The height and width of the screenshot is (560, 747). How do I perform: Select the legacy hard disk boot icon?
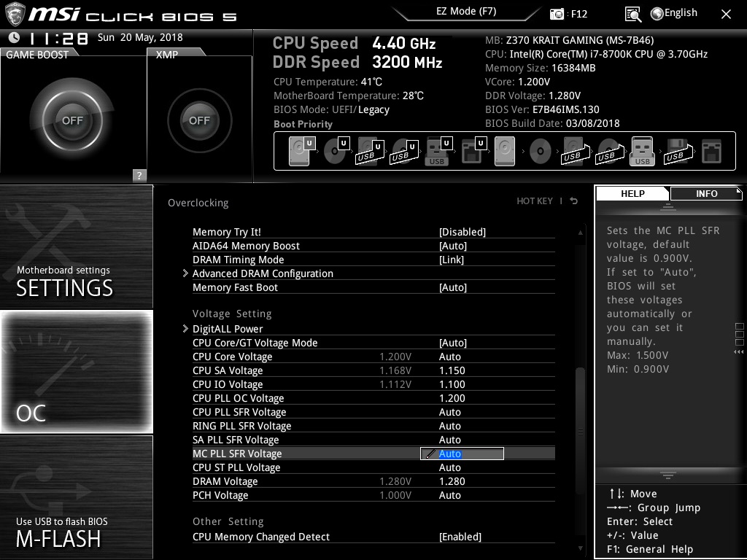coord(505,151)
